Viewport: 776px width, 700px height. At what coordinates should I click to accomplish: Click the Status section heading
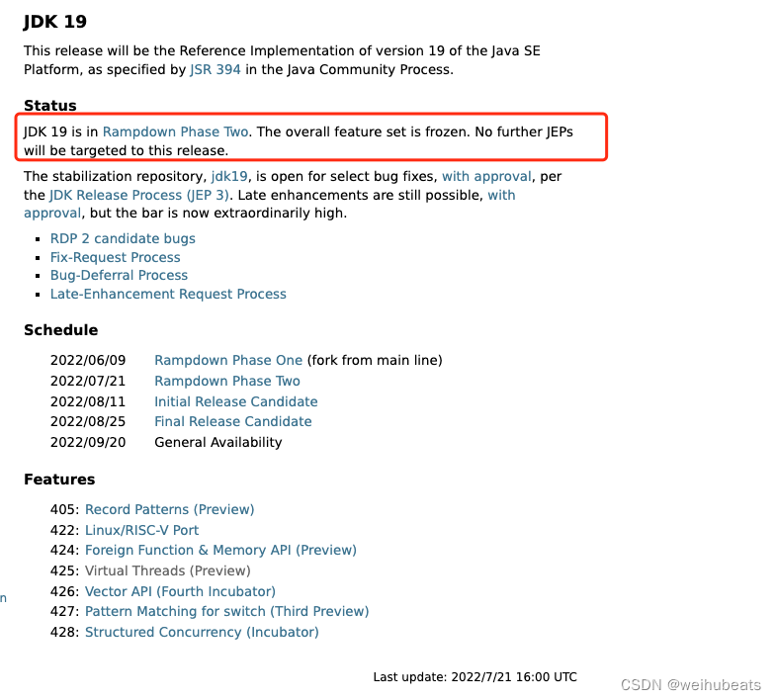[x=50, y=106]
